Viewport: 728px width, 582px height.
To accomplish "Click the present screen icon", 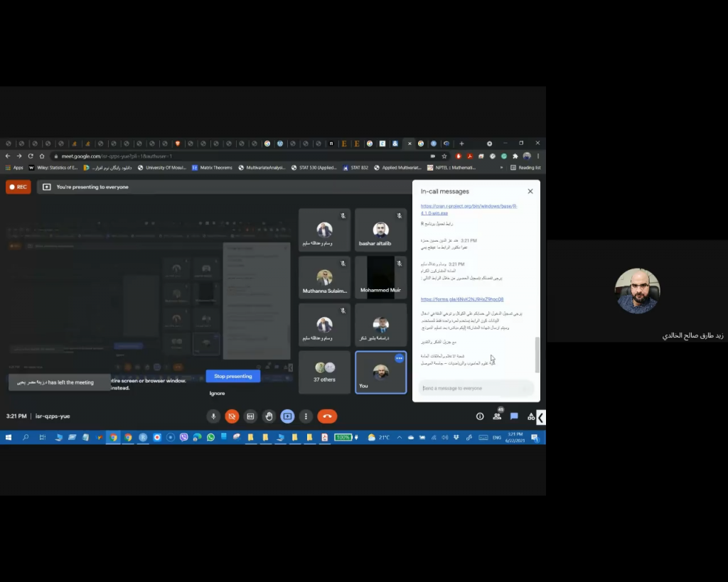I will click(x=287, y=416).
